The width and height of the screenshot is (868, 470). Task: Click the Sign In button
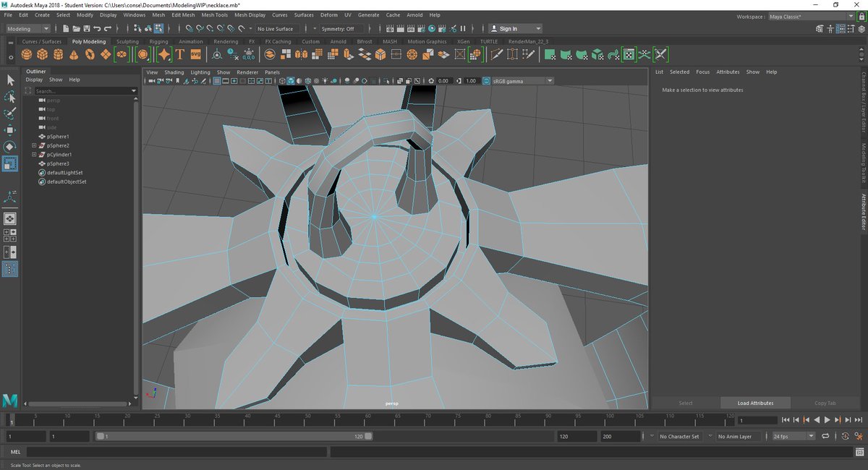(509, 29)
